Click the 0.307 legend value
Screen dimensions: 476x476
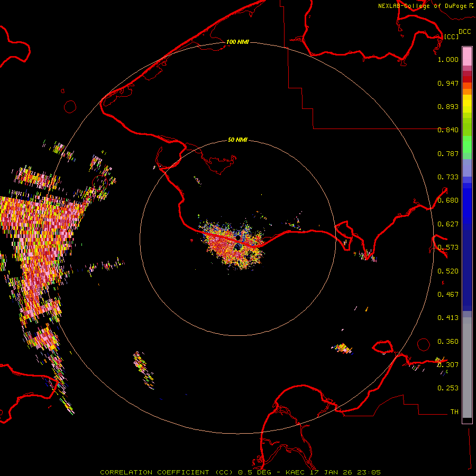pyautogui.click(x=448, y=364)
